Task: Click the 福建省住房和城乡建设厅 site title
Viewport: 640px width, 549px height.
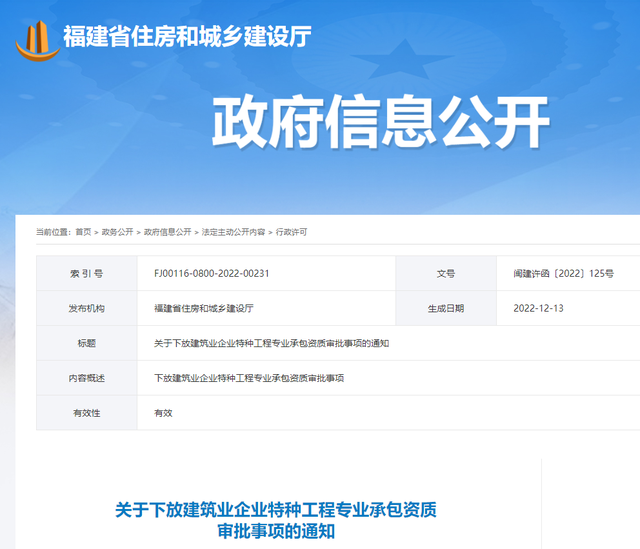Action: tap(187, 37)
